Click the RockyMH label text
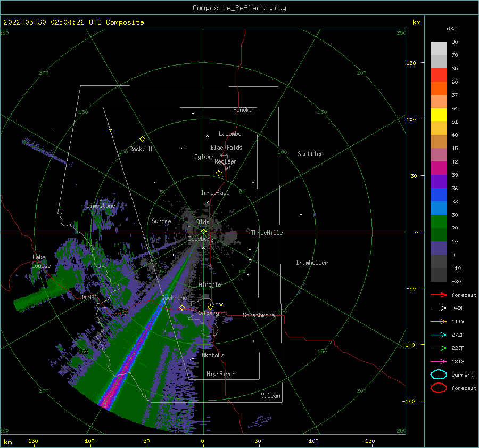Viewport: 479px width, 448px height. [141, 149]
